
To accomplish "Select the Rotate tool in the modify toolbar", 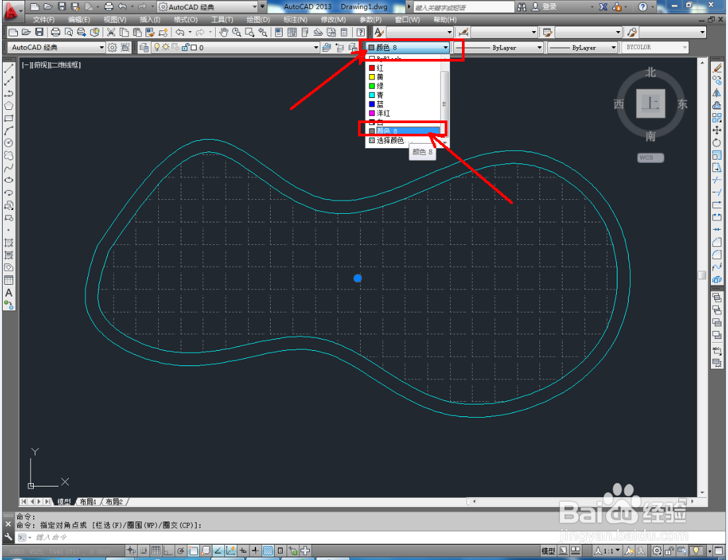I will point(717,143).
